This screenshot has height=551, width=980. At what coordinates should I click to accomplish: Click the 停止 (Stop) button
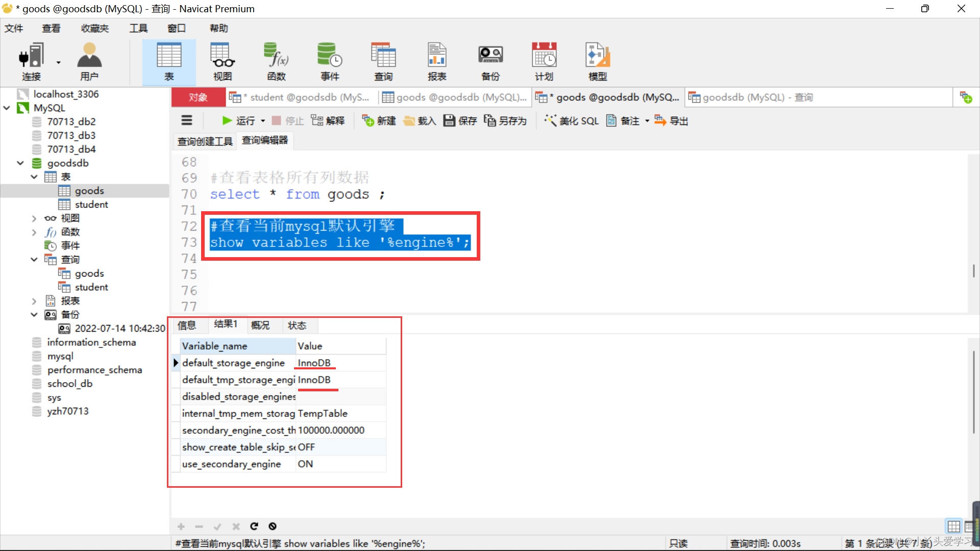[288, 120]
